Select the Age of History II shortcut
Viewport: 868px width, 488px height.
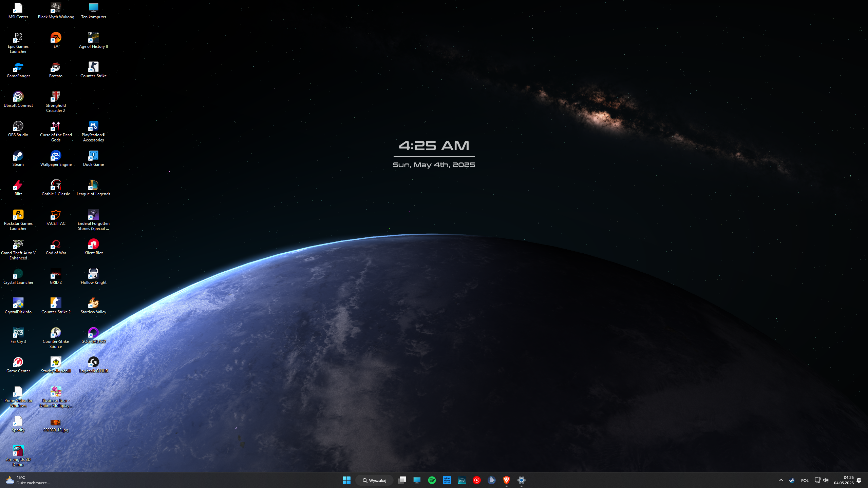[x=93, y=40]
